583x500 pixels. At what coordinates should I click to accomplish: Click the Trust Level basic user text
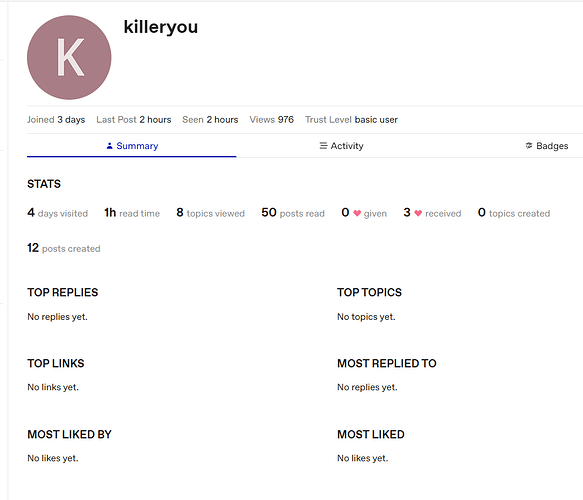coord(351,120)
